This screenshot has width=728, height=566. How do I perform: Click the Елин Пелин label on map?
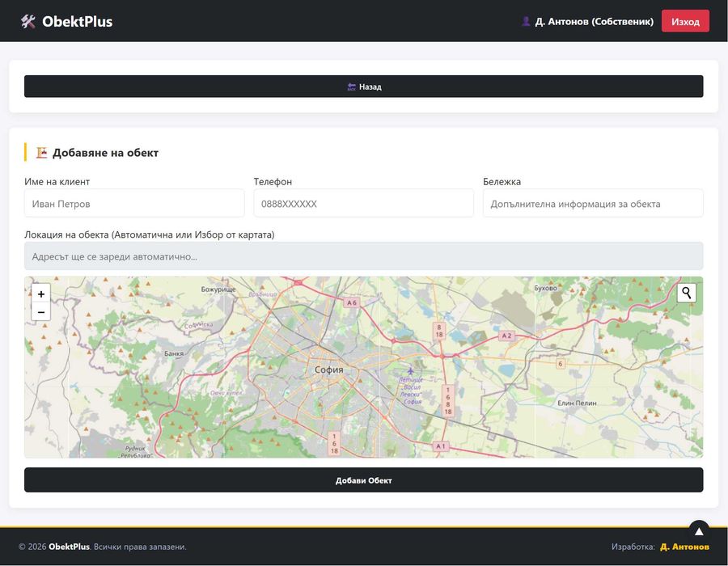577,403
